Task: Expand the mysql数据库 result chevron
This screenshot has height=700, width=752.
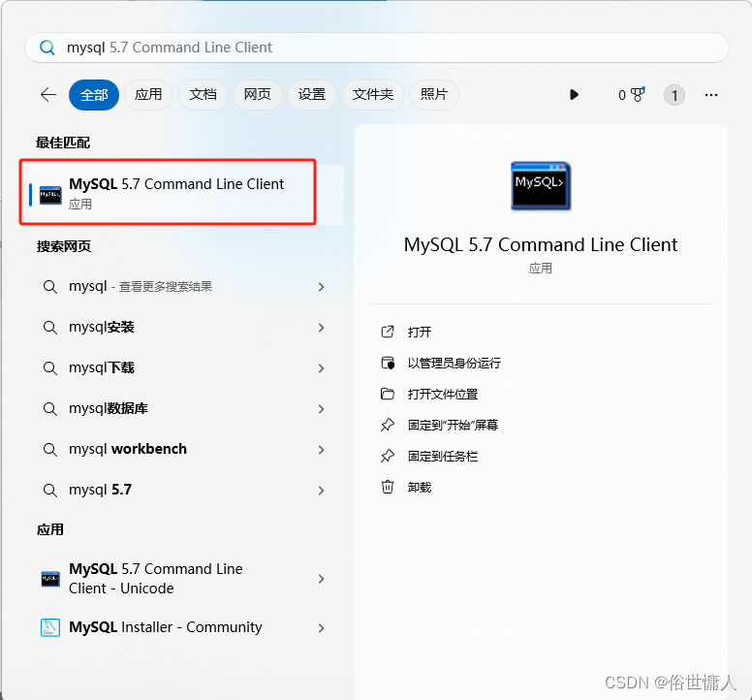Action: click(x=322, y=409)
